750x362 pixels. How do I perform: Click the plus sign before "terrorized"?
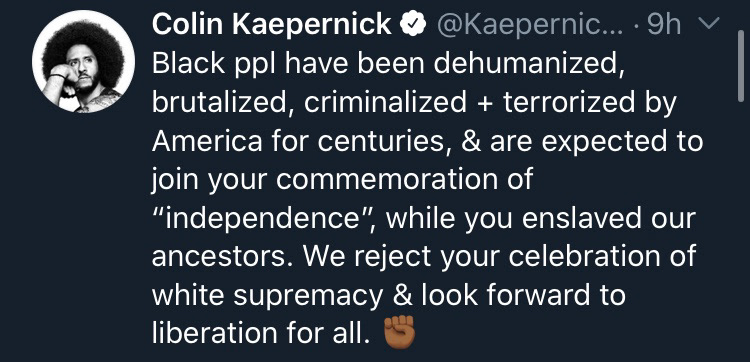point(485,103)
